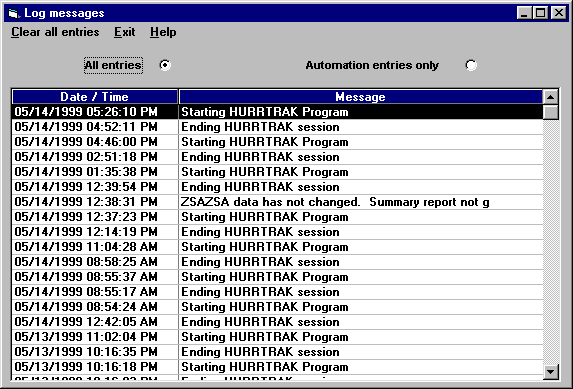The height and width of the screenshot is (389, 573).
Task: Select the ZSAZSA data has not changed entry
Action: 277,202
